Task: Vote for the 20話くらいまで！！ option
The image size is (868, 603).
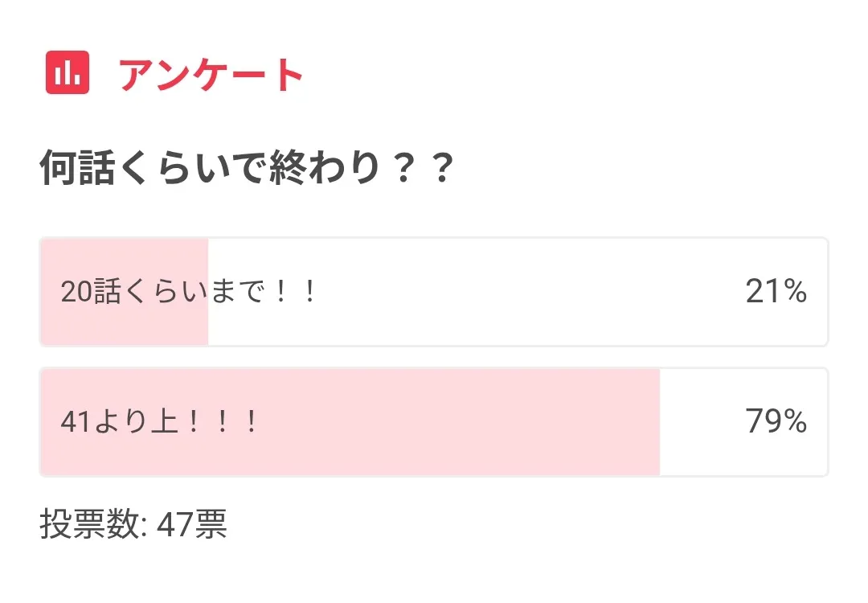Action: click(x=434, y=292)
